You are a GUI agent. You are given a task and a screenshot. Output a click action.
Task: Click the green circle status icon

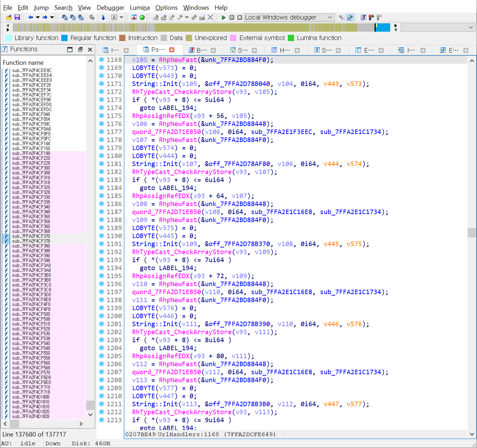[142, 17]
